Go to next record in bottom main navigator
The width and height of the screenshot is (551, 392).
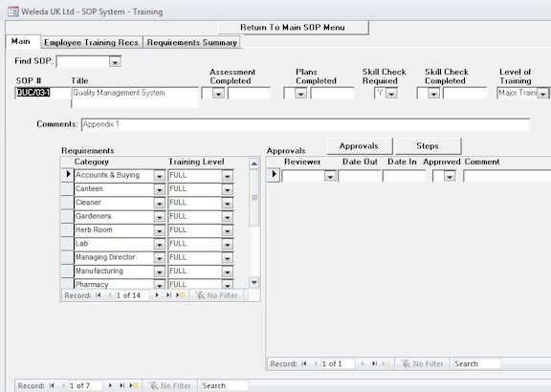[x=110, y=385]
